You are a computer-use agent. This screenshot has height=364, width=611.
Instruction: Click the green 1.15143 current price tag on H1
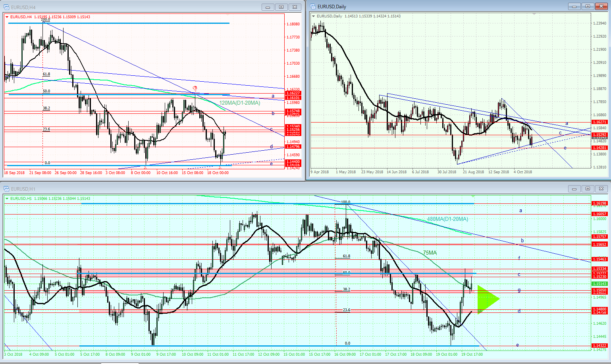(599, 284)
